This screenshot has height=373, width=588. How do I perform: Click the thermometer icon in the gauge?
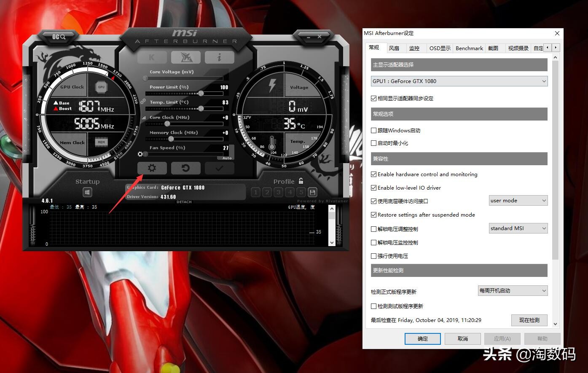(x=272, y=144)
